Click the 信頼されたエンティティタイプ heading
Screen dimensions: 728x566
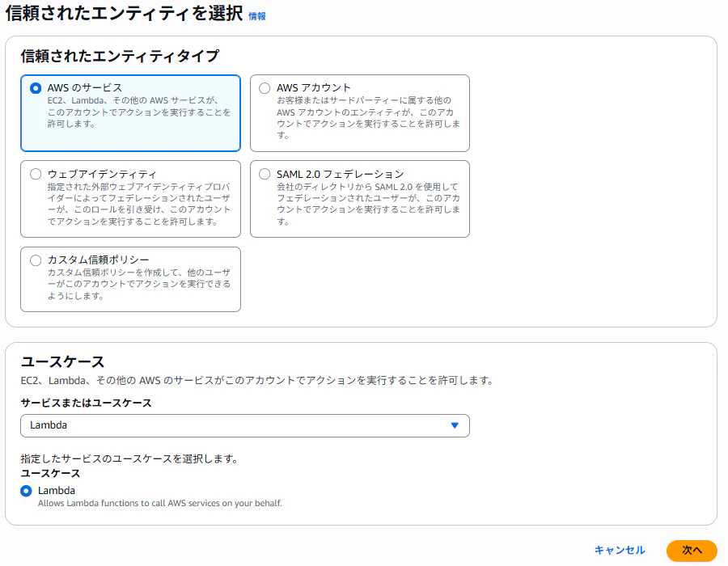tap(120, 56)
